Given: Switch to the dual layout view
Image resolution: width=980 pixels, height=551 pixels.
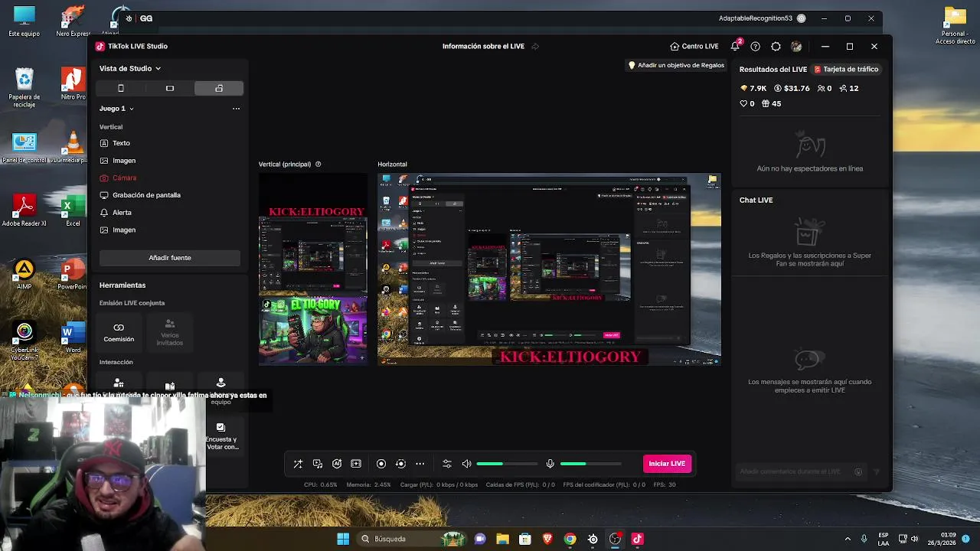Looking at the screenshot, I should pos(219,88).
